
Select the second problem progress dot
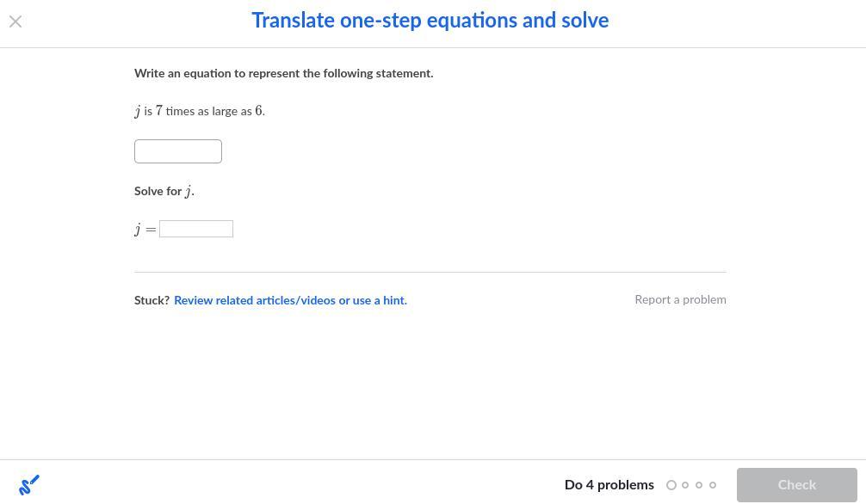click(685, 485)
